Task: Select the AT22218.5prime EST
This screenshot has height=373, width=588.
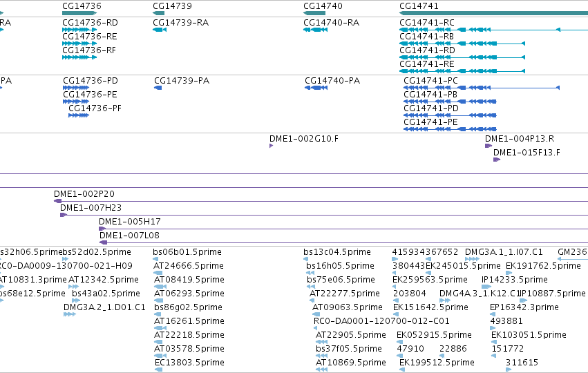Action: click(158, 342)
